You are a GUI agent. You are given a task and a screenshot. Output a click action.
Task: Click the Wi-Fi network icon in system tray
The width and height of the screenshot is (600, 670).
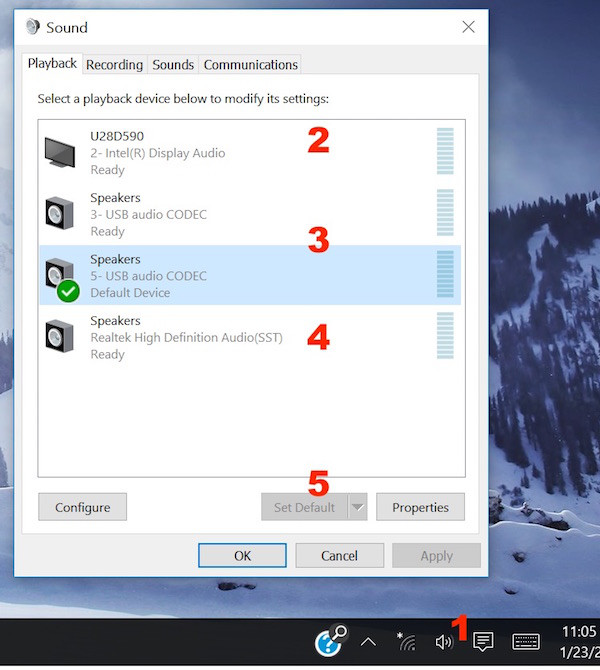[406, 642]
